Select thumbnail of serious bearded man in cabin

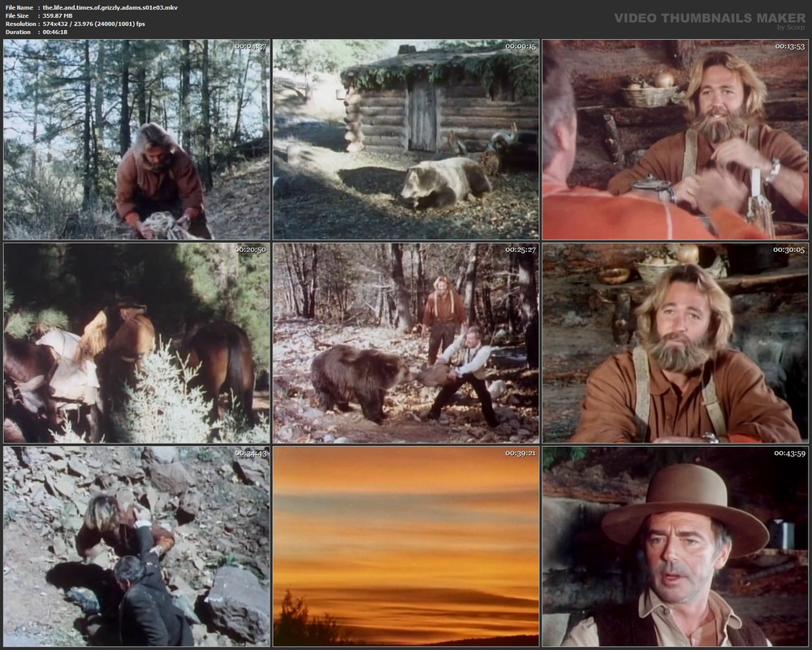(x=676, y=343)
